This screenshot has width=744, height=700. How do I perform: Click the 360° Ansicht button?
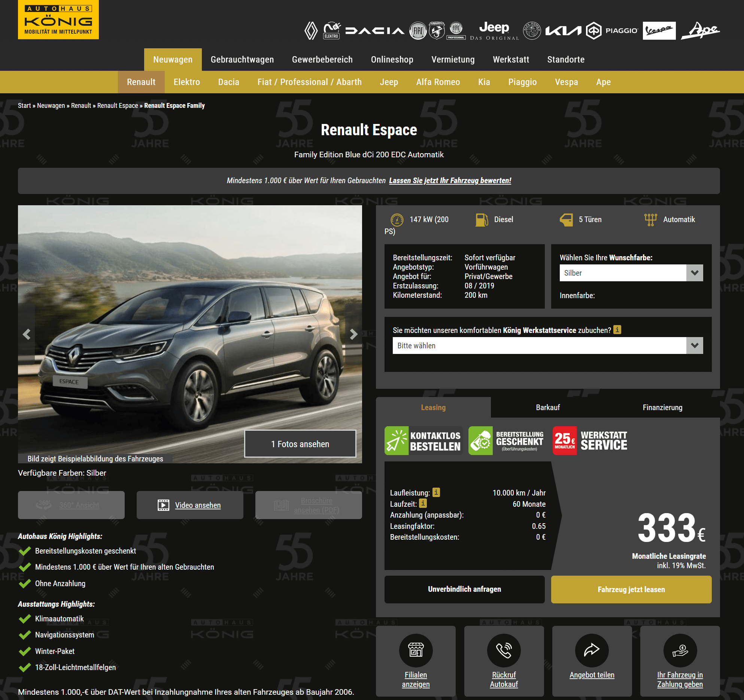coord(71,505)
